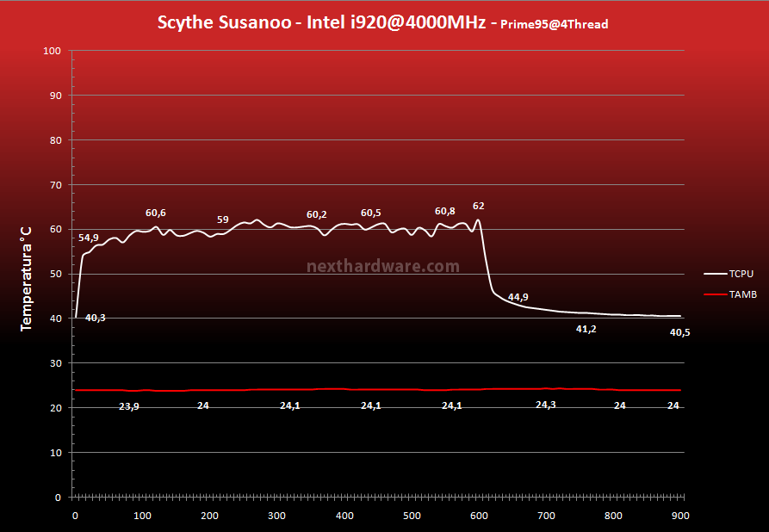Click the "60" vertical axis label

point(56,230)
